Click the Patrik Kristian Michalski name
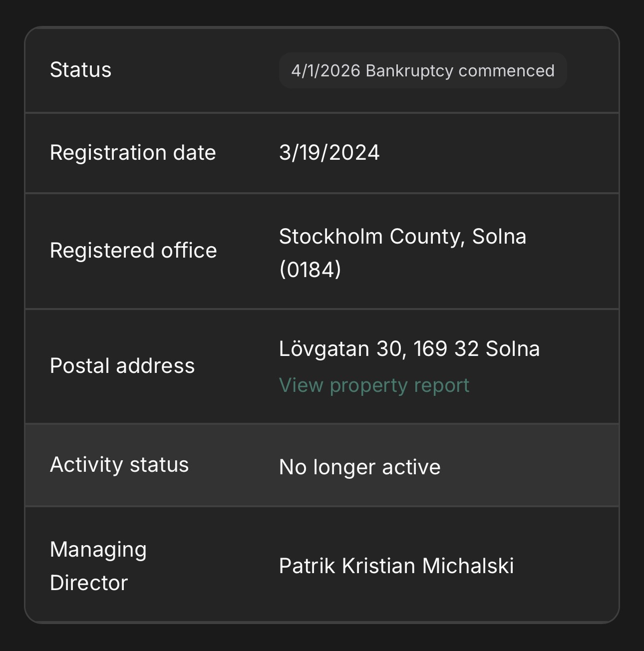Screen dimensions: 644x651 (396, 566)
